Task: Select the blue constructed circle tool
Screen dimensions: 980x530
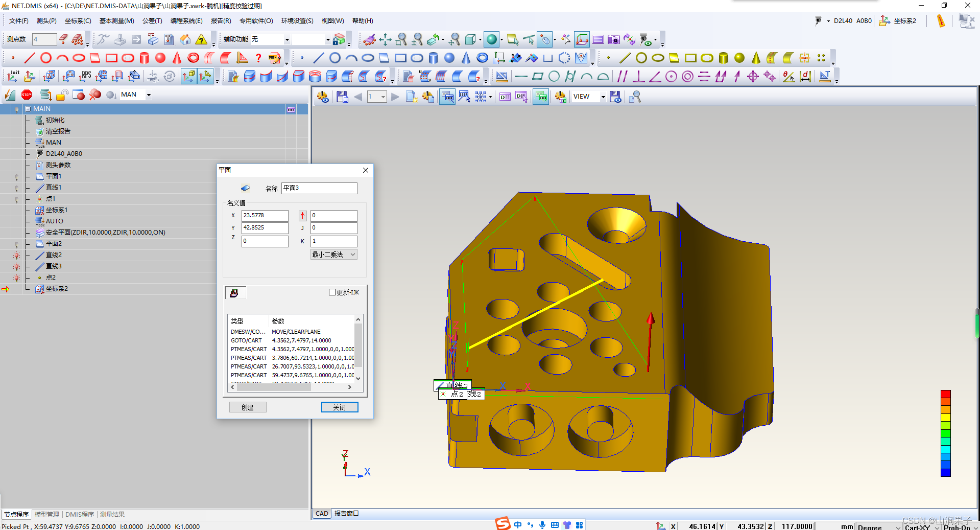Action: click(x=335, y=58)
